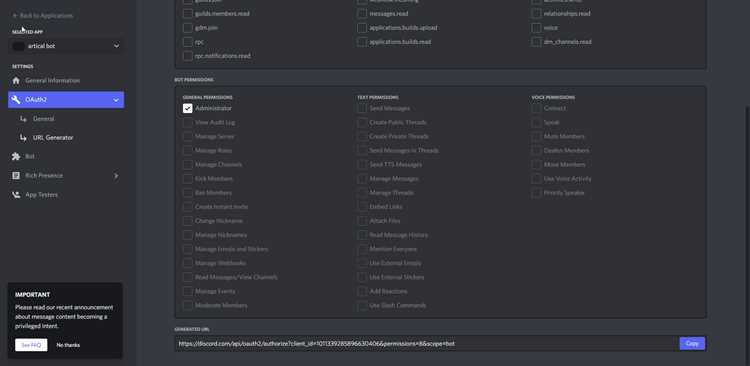Toggle Read Message History permission
The width and height of the screenshot is (750, 366).
click(362, 235)
